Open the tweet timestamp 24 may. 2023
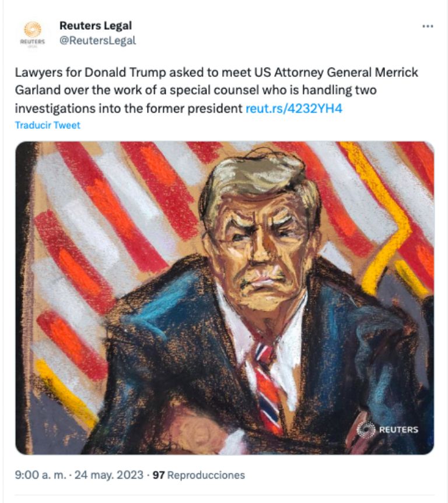The image size is (448, 503). 104,476
